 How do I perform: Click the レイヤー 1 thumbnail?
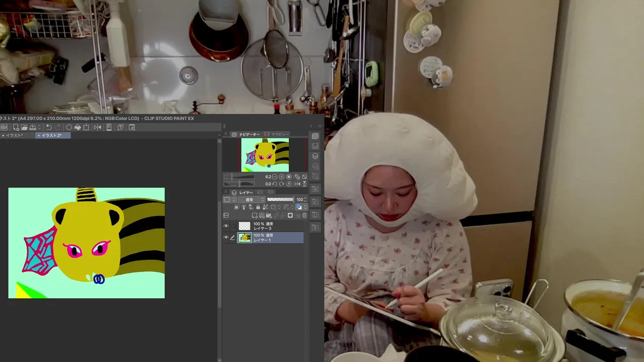point(245,237)
